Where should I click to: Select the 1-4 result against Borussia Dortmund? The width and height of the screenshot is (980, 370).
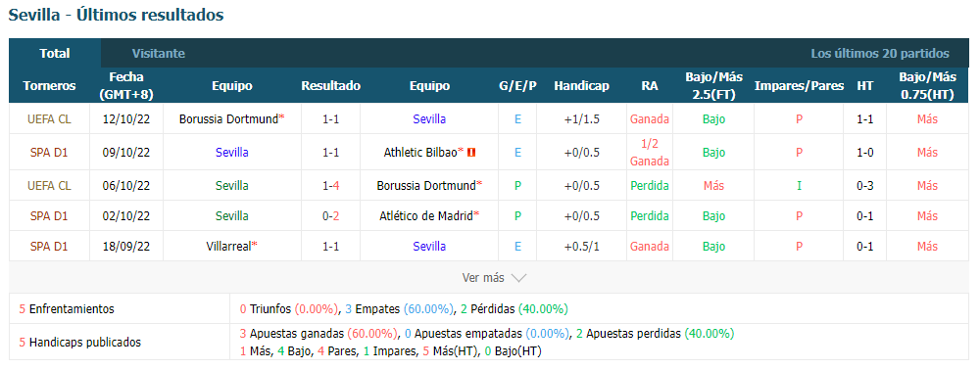(330, 185)
